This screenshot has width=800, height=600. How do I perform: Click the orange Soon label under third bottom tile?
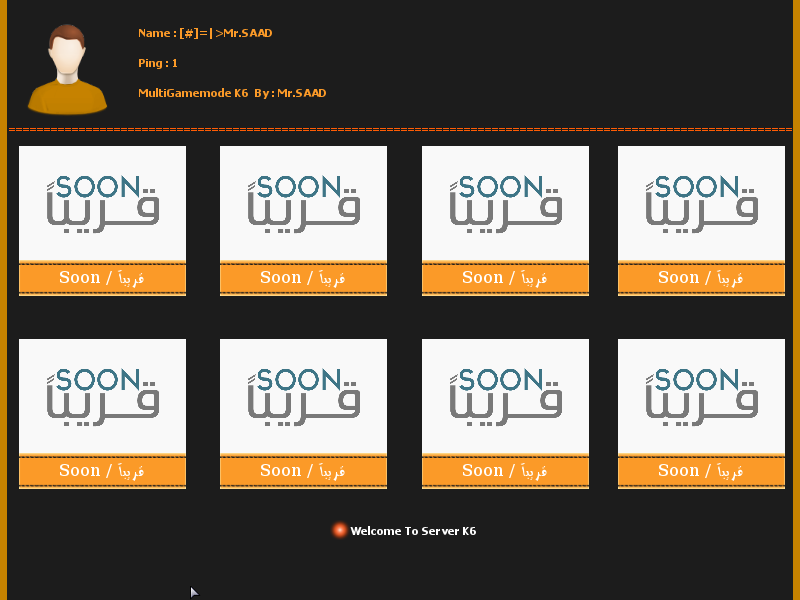(x=505, y=471)
